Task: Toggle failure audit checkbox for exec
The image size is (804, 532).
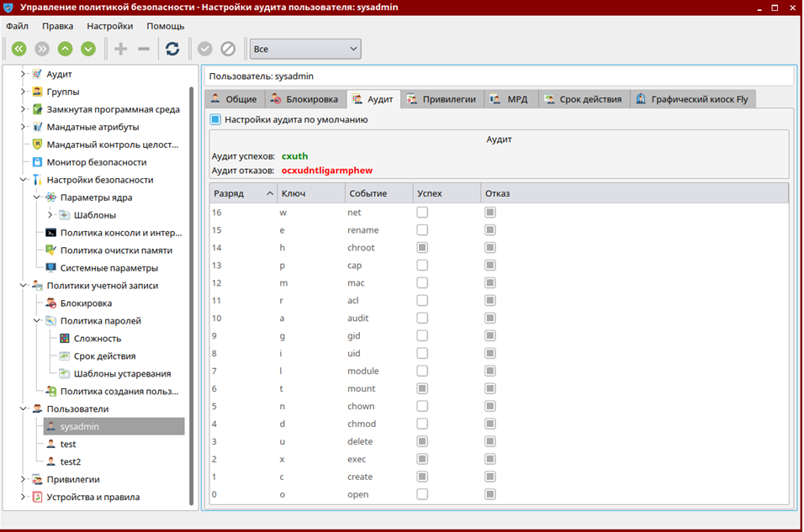Action: tap(489, 460)
